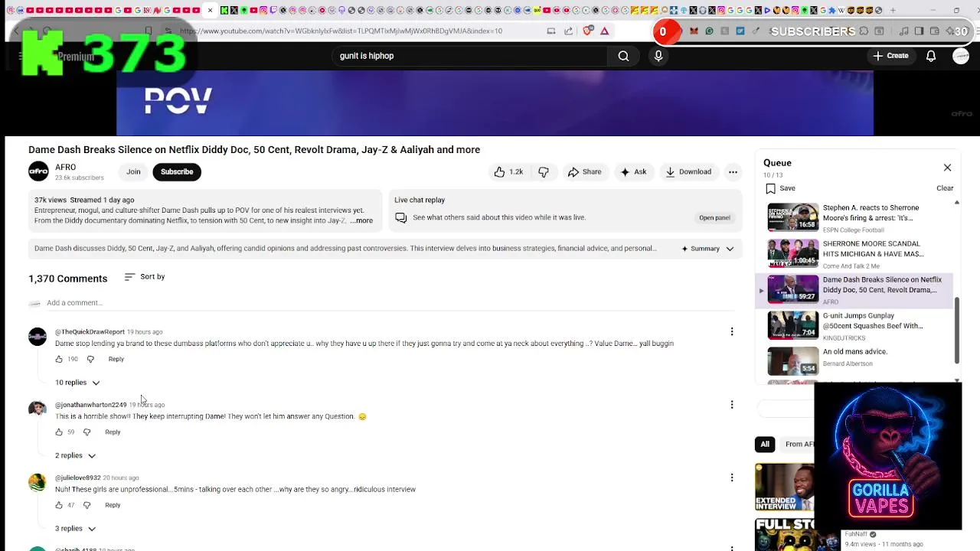This screenshot has width=980, height=551.
Task: Play An old mans advice video
Action: click(x=854, y=361)
